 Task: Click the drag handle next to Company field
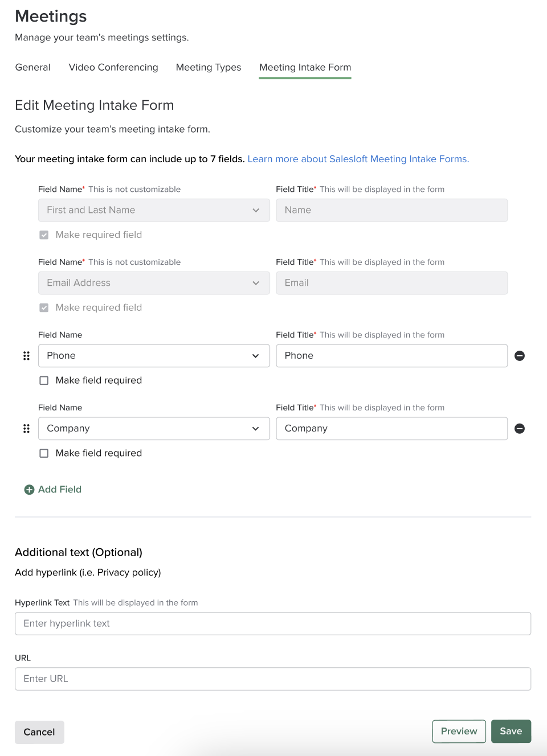point(26,429)
